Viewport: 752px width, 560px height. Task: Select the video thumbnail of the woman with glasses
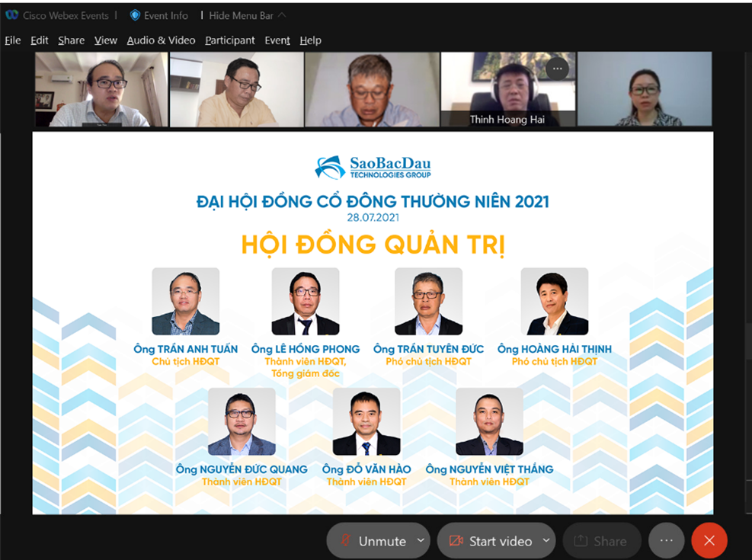pyautogui.click(x=645, y=89)
